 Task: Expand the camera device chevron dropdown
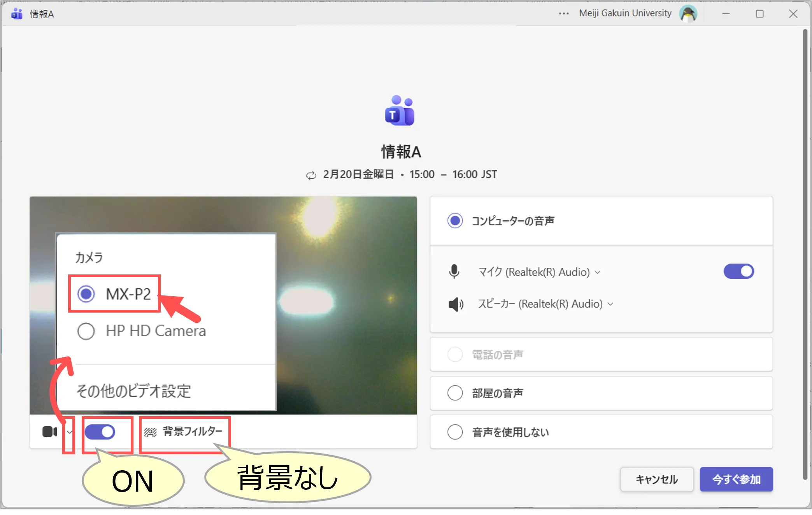tap(69, 432)
